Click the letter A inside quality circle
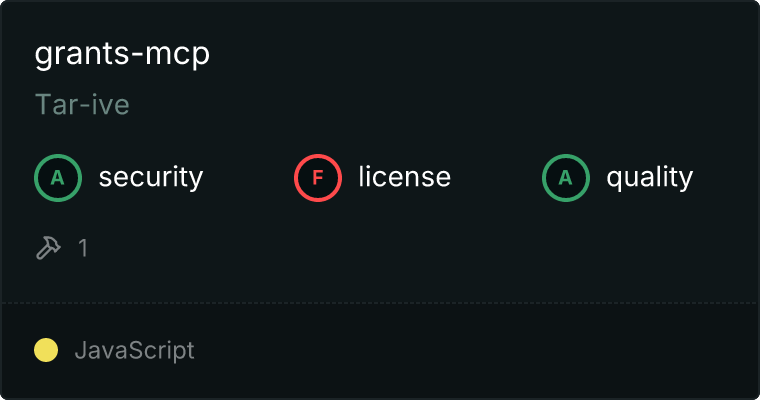The height and width of the screenshot is (400, 760). coord(566,178)
